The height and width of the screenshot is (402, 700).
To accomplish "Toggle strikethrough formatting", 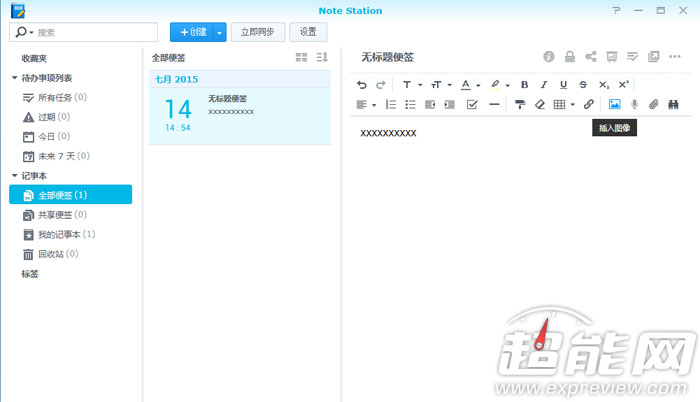I will pyautogui.click(x=583, y=84).
